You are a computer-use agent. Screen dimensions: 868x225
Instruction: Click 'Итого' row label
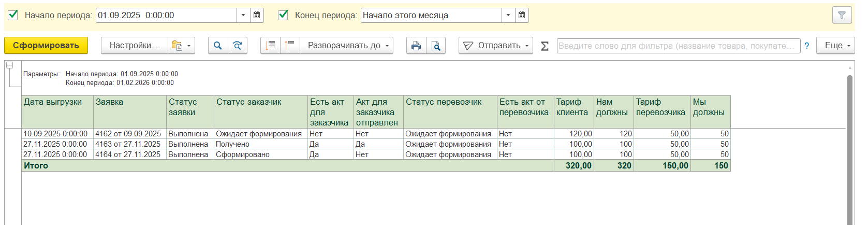[36, 166]
